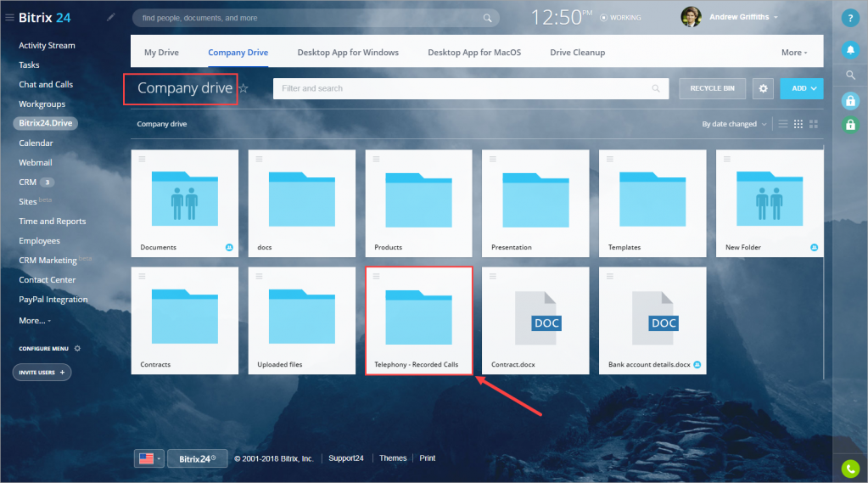Click the shared badge on Bank account details.docx
The width and height of the screenshot is (868, 483).
pos(697,364)
